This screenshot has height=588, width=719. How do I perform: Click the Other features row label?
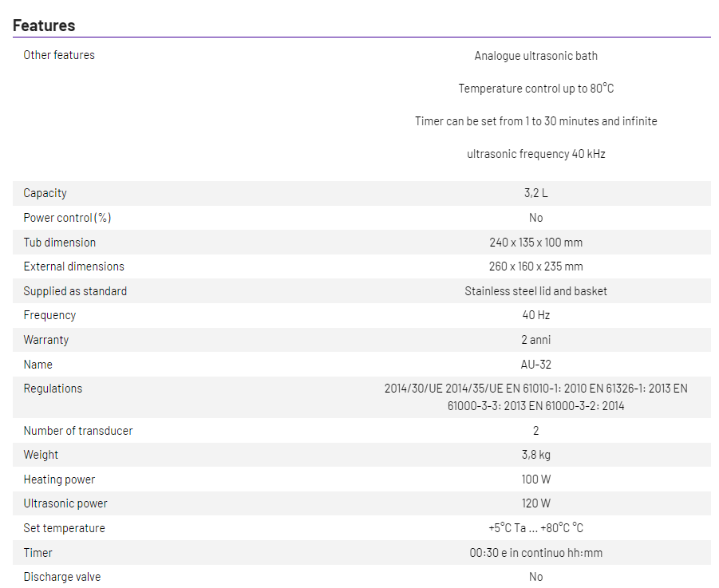coord(59,55)
